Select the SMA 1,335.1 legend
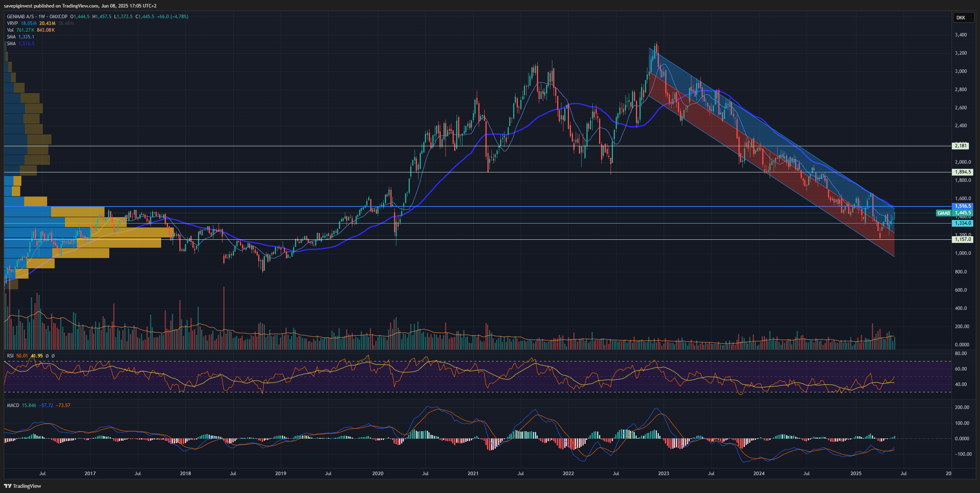The width and height of the screenshot is (980, 493). [x=21, y=37]
